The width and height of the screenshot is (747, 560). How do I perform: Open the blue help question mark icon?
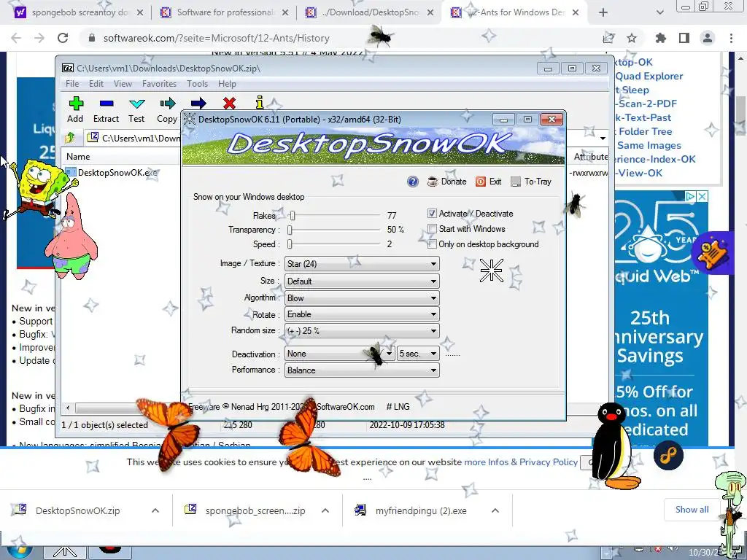413,182
